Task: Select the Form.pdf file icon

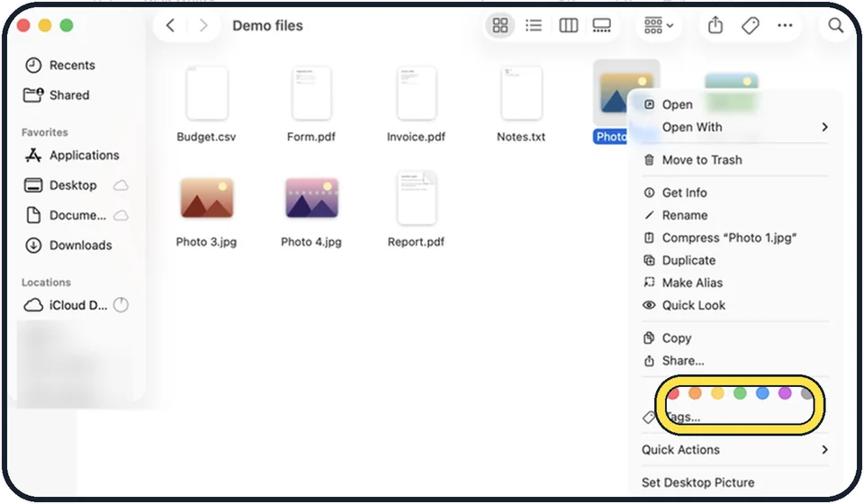Action: pyautogui.click(x=311, y=93)
